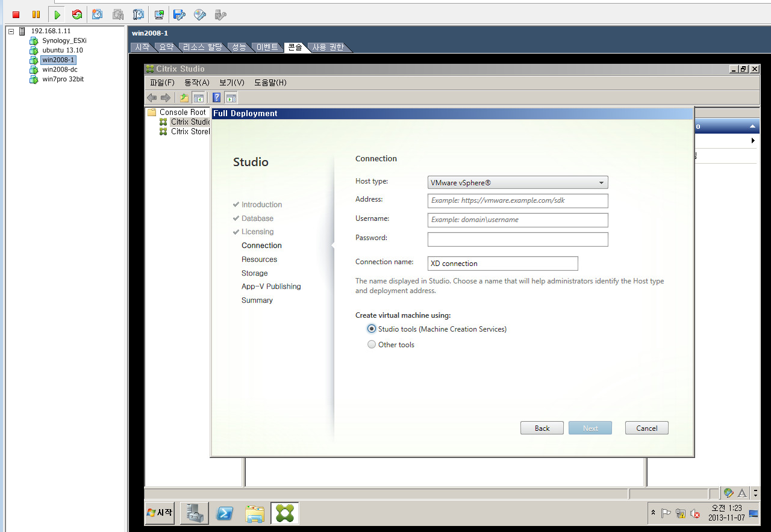Toggle show/hide console tree icon

[x=198, y=97]
